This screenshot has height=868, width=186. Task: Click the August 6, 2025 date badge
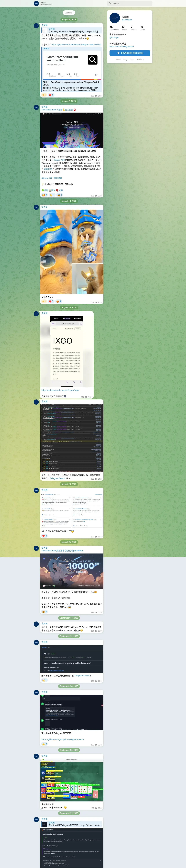[69, 20]
